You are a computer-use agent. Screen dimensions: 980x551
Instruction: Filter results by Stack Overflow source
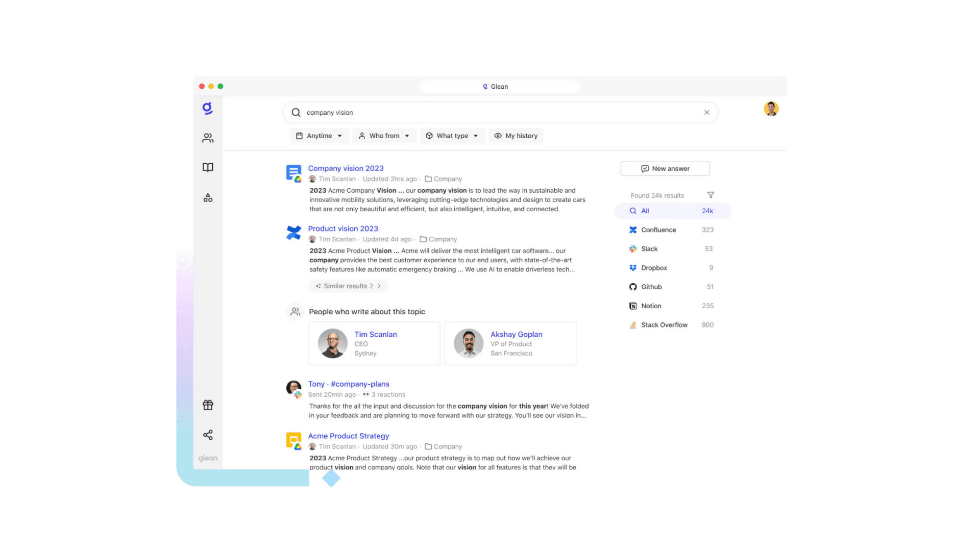click(664, 325)
